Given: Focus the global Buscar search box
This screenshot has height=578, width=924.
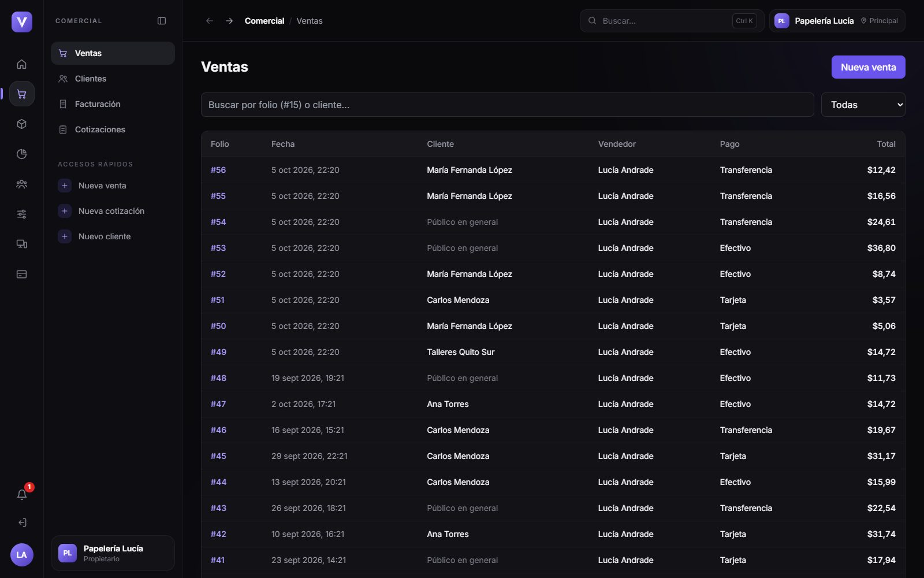Looking at the screenshot, I should coord(672,21).
